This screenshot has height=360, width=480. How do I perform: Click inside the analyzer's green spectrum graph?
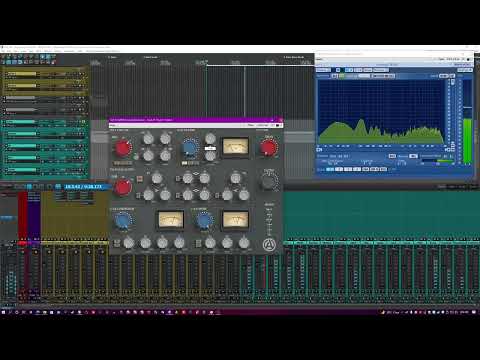(x=381, y=112)
